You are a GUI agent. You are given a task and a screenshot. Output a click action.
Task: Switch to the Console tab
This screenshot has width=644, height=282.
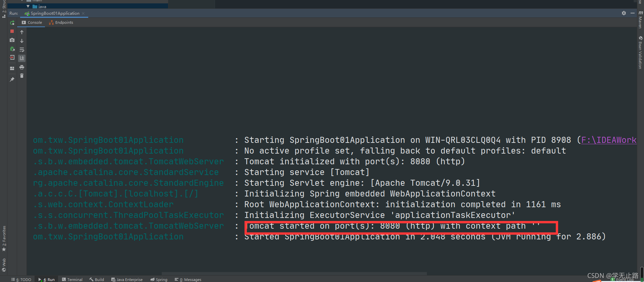tap(32, 22)
